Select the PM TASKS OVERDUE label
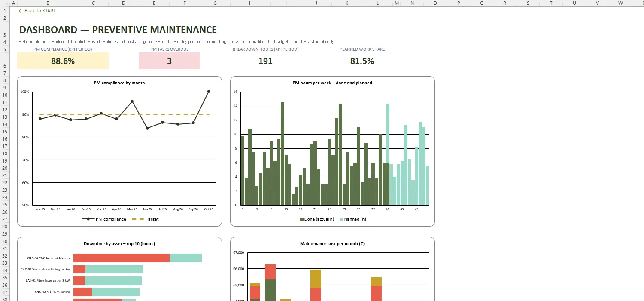Image resolution: width=644 pixels, height=301 pixels. point(169,49)
